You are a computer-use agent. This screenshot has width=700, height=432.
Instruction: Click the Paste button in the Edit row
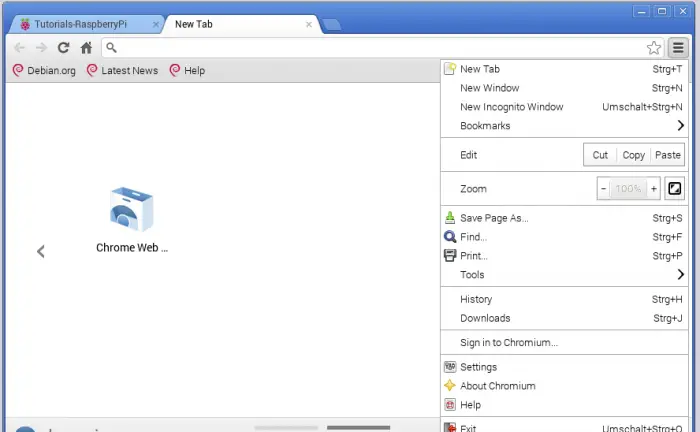coord(667,155)
